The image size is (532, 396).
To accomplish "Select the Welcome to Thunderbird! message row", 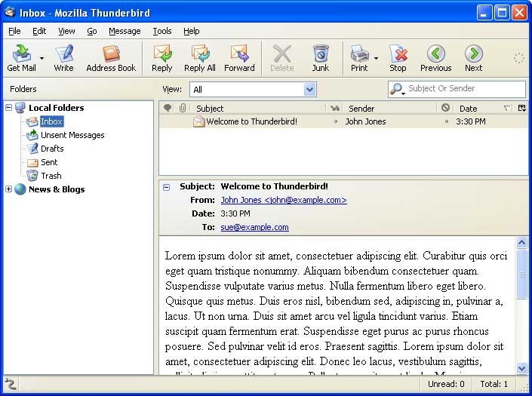I will [x=343, y=121].
